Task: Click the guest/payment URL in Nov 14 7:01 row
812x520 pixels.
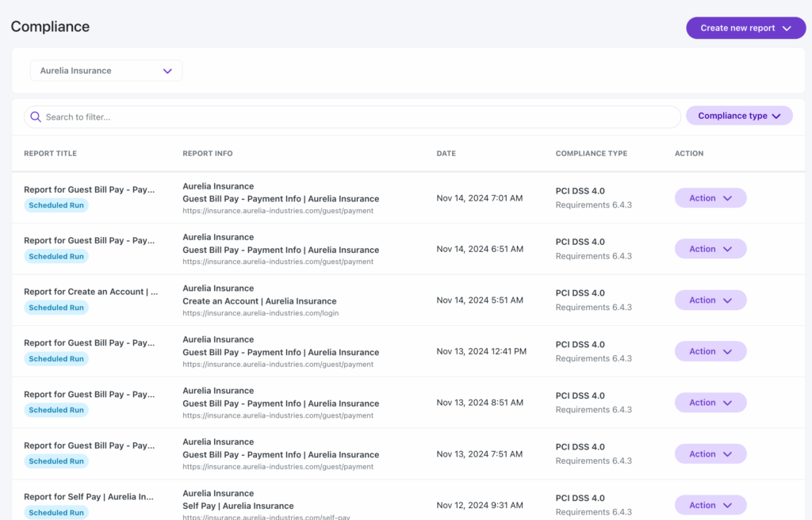Action: 278,211
